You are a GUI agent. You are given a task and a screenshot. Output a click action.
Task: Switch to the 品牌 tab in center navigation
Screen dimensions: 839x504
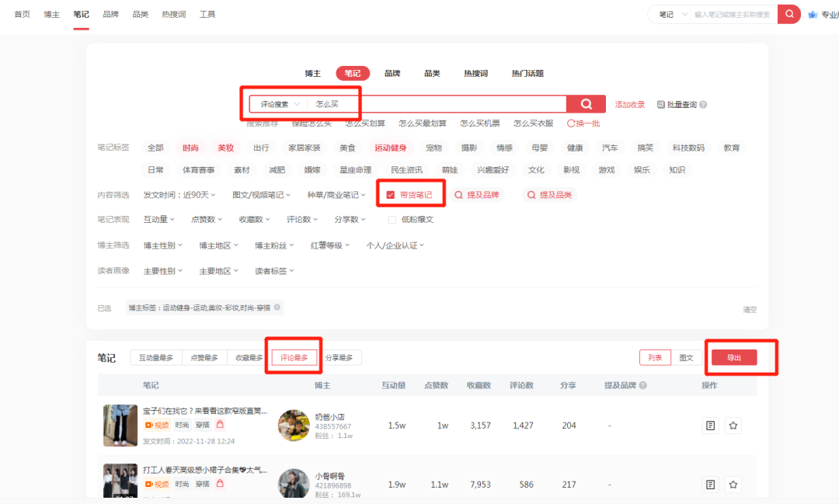392,73
